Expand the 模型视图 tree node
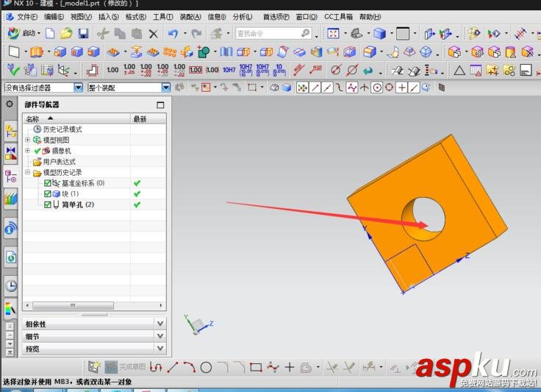This screenshot has height=392, width=541. tap(28, 140)
